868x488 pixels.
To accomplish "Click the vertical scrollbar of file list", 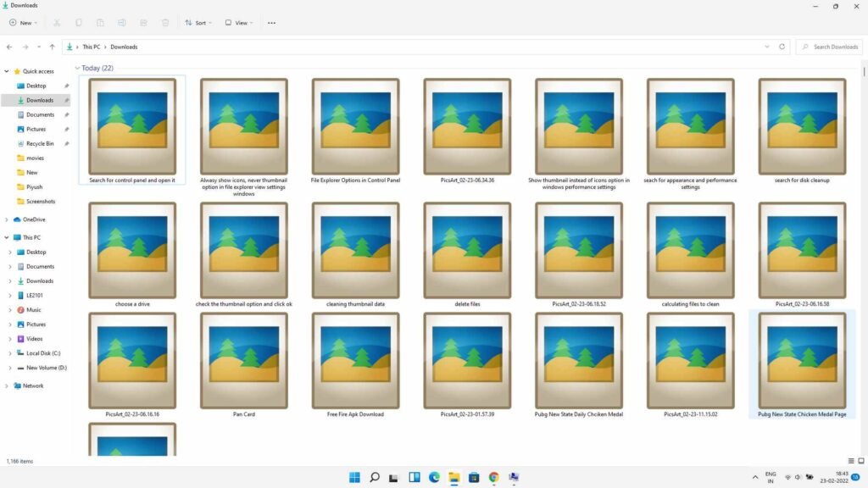I will [864, 254].
